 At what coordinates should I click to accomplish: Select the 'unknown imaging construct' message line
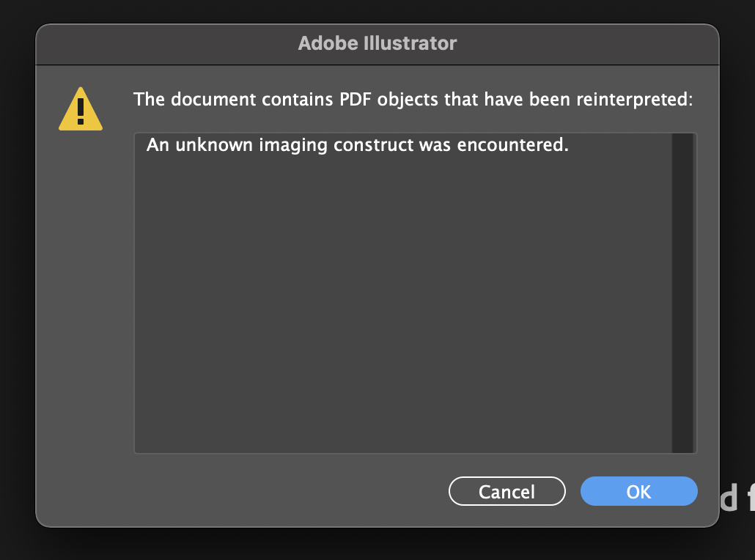(x=358, y=145)
